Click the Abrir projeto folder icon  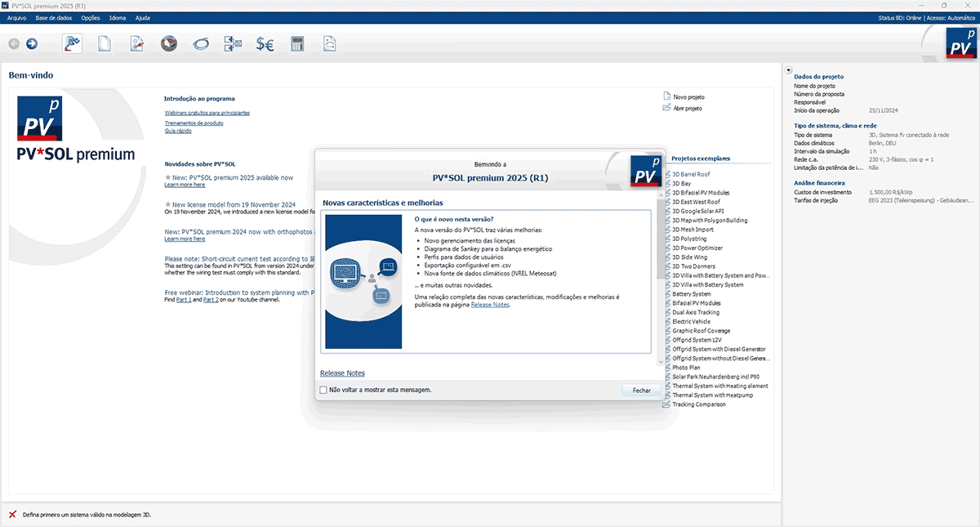point(667,108)
